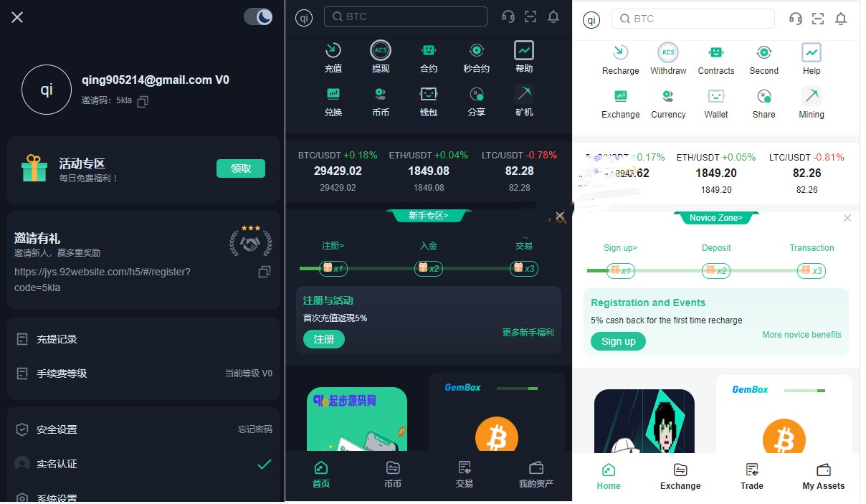Viewport: 866px width, 504px height.
Task: Open the Withdraw icon in light panel
Action: click(x=668, y=59)
